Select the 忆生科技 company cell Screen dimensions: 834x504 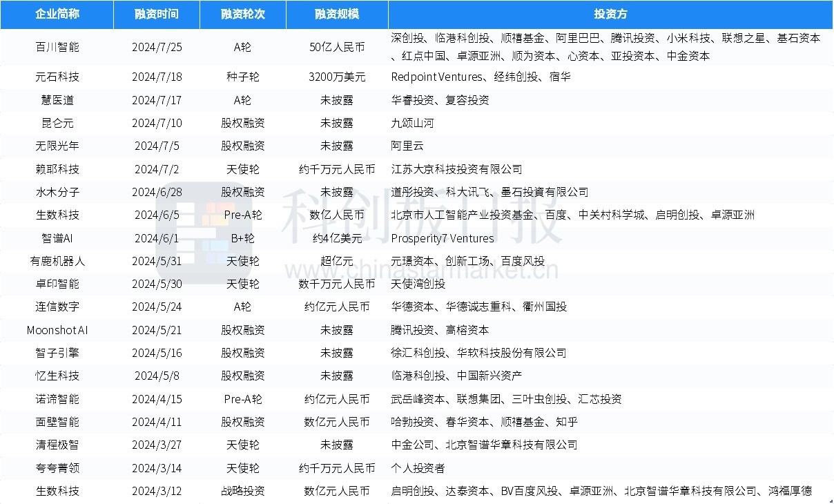(x=57, y=376)
